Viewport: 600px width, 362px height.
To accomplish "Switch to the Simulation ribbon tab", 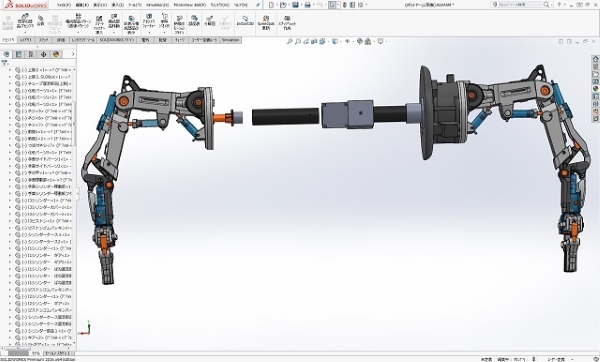I will click(230, 40).
